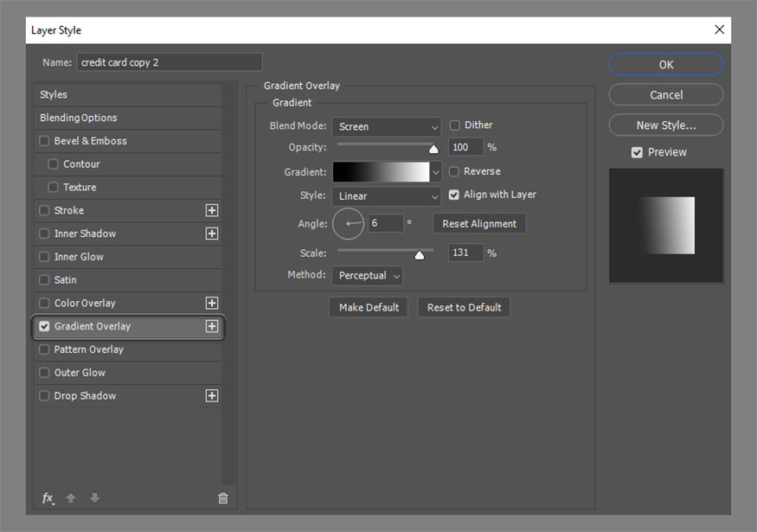Enable the Drop Shadow checkbox
Viewport: 757px width, 532px height.
pyautogui.click(x=44, y=396)
